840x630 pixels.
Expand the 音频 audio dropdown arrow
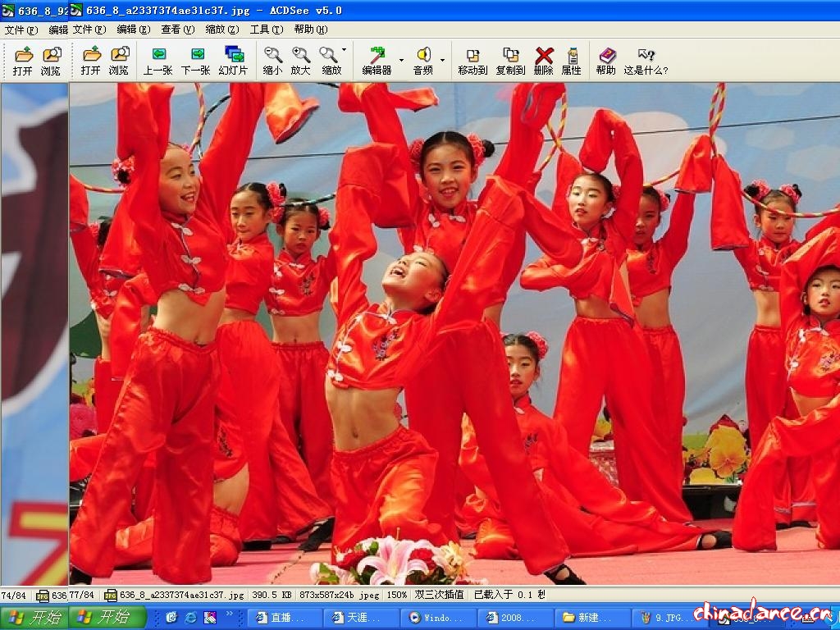[x=442, y=60]
